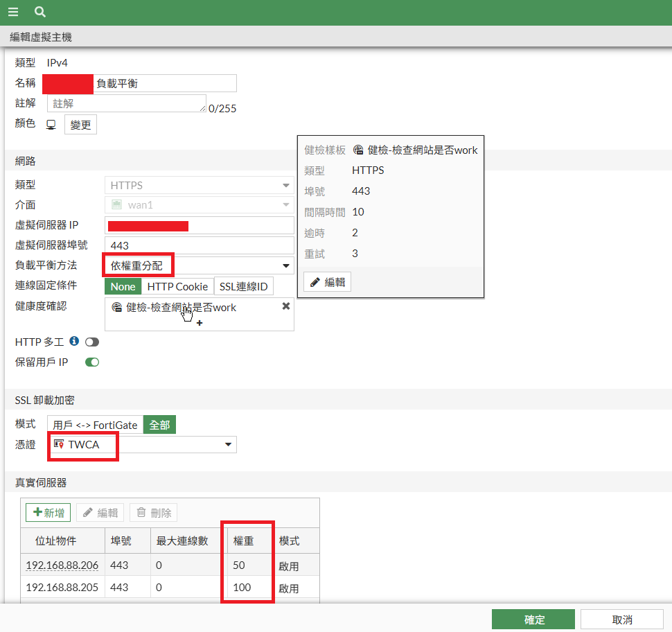The height and width of the screenshot is (632, 672).
Task: Click the 註解 comment text area
Action: click(x=126, y=103)
